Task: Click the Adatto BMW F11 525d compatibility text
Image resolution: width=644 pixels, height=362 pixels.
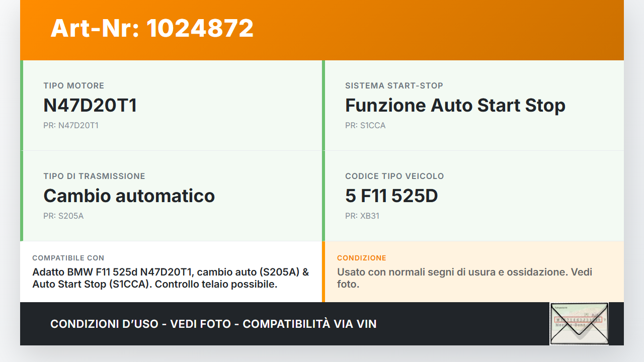Action: (171, 278)
